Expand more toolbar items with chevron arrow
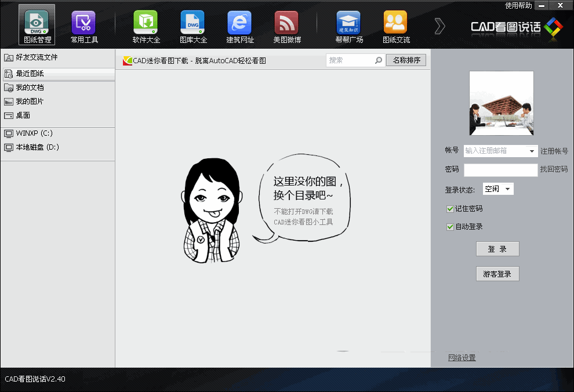This screenshot has width=574, height=392. coord(439,26)
